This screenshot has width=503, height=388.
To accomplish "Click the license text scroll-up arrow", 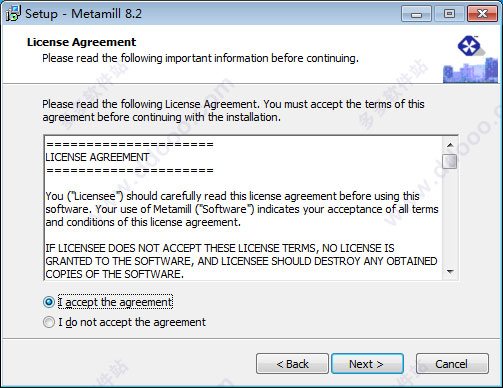I will [450, 145].
